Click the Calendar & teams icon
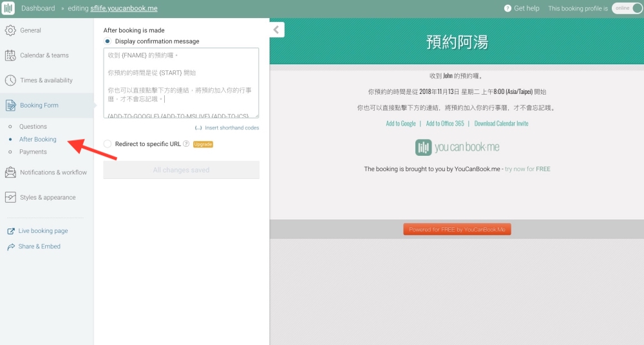The width and height of the screenshot is (644, 345). [x=10, y=55]
